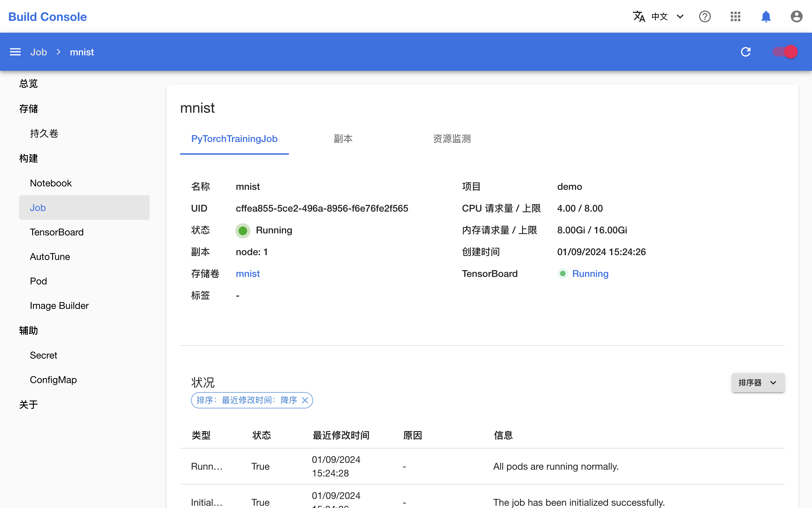The height and width of the screenshot is (508, 812).
Task: Open the user account avatar
Action: point(796,17)
